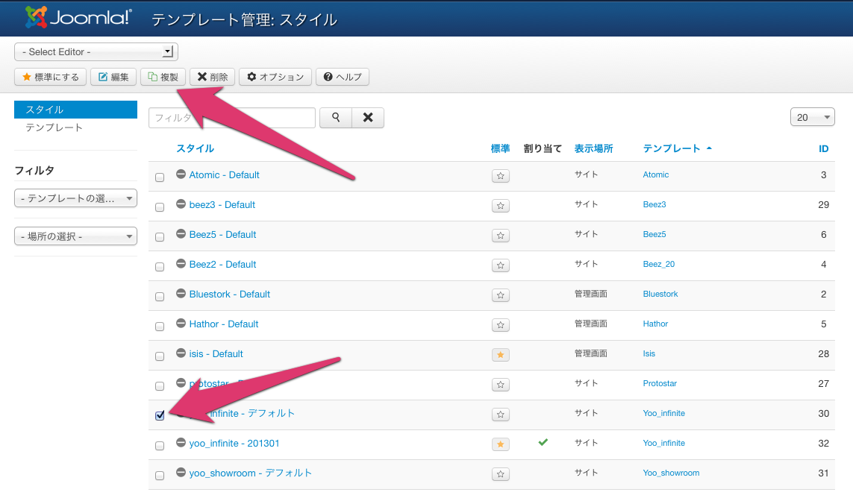Open the 場所の選択 filter dropdown
853x504 pixels.
(x=75, y=236)
